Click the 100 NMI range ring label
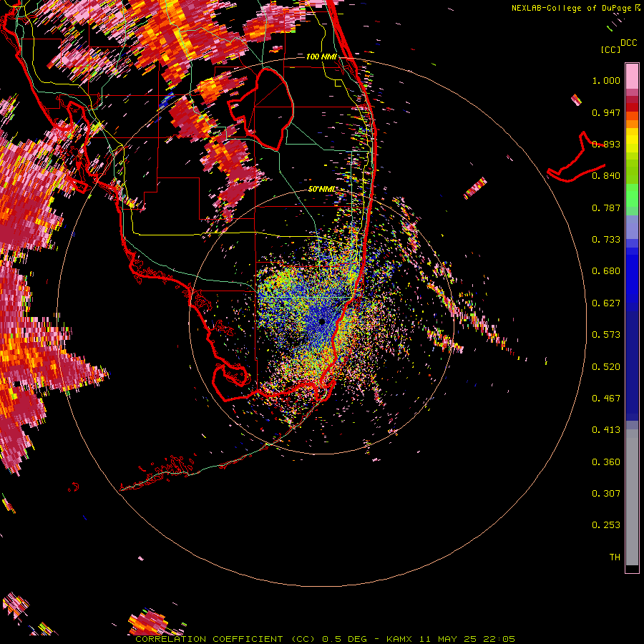The width and height of the screenshot is (644, 644). coord(321,57)
